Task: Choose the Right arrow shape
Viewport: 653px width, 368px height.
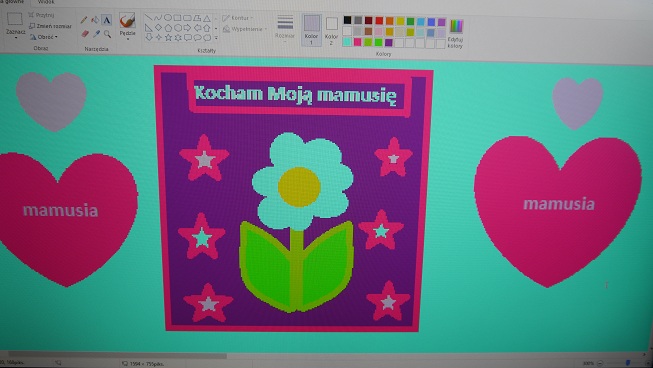Action: click(x=187, y=28)
